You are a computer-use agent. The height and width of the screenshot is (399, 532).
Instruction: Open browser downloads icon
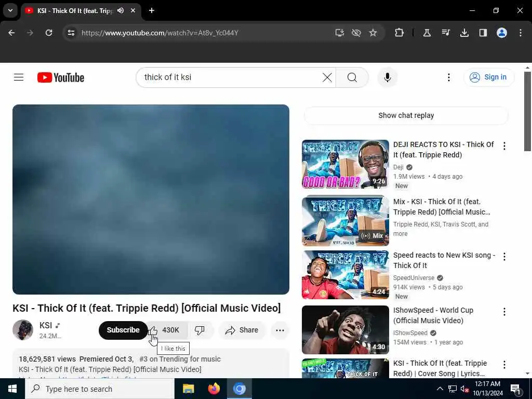464,33
